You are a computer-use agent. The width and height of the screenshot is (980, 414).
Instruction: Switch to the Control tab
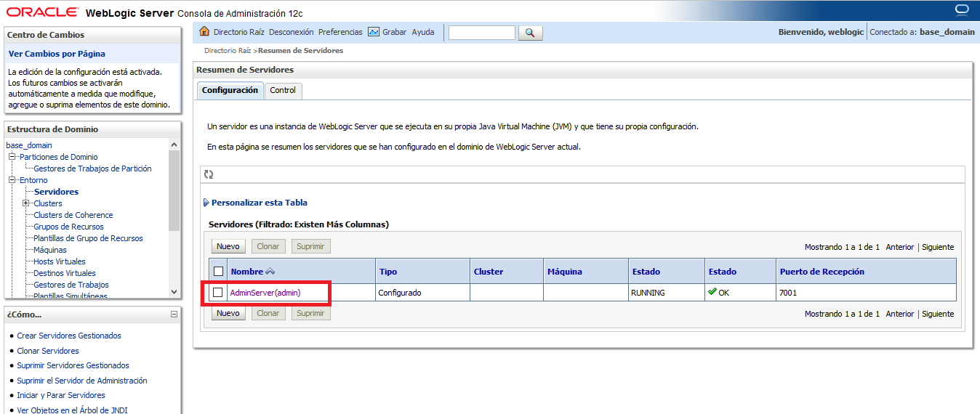(283, 91)
